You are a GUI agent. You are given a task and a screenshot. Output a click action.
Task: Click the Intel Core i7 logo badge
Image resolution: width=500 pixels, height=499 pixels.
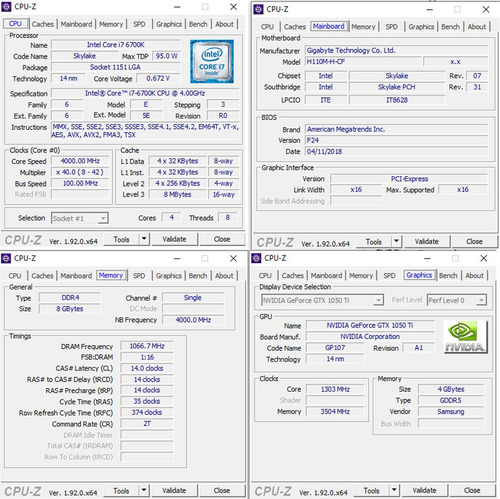click(x=212, y=61)
